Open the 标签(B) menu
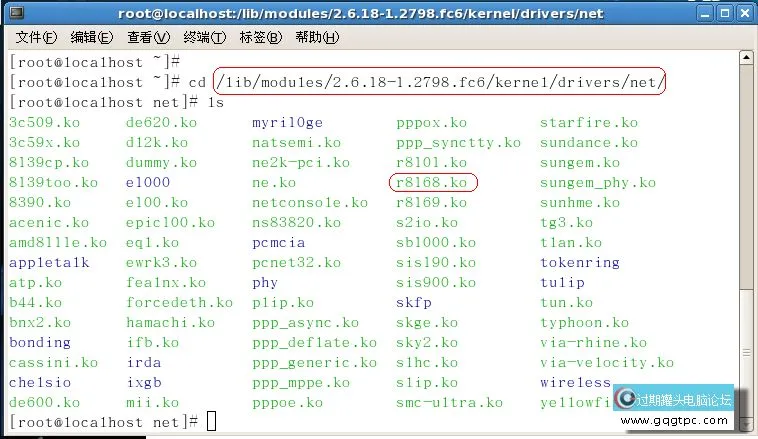Screen dimensions: 758x439 coord(261,37)
